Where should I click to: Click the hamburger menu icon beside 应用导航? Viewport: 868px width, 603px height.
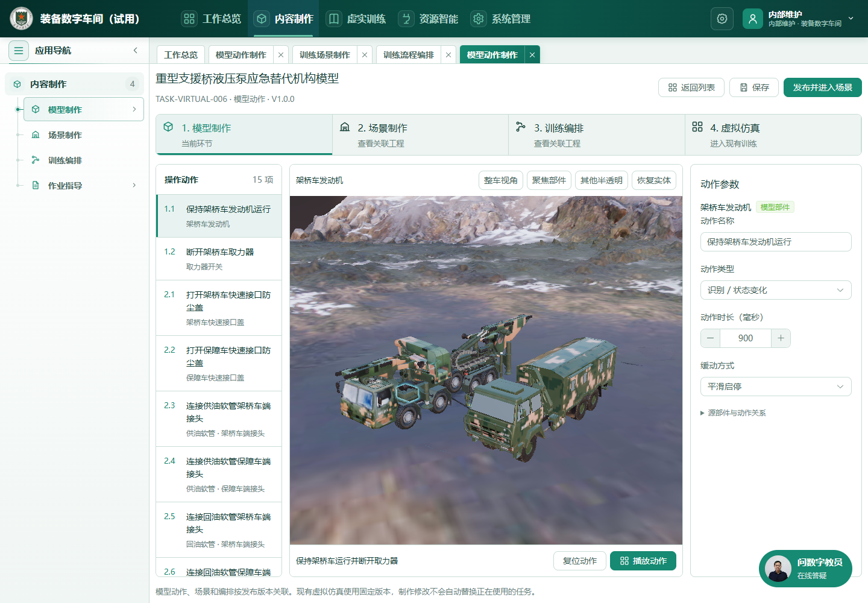tap(19, 51)
